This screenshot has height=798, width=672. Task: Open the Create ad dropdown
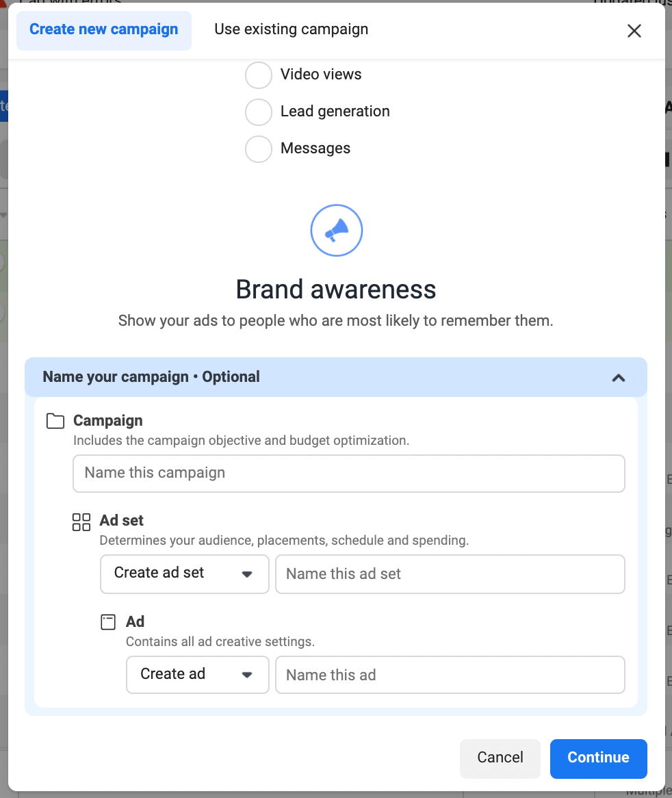tap(197, 674)
